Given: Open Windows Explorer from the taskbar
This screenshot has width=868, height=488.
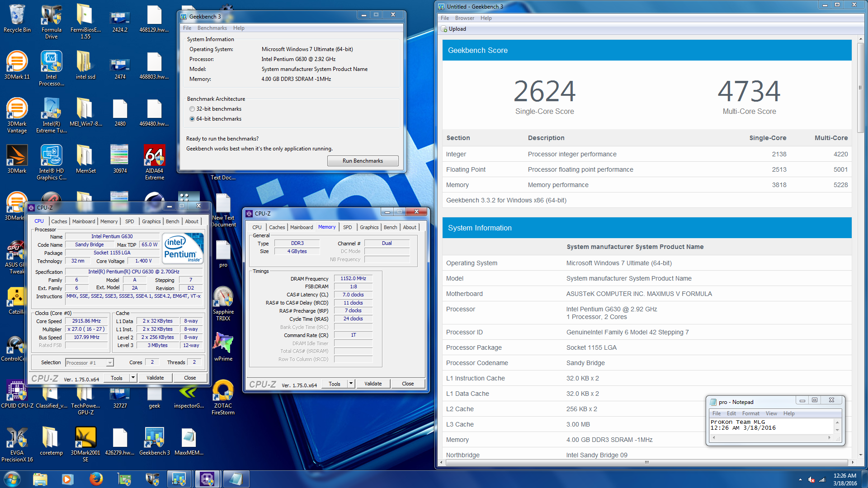Looking at the screenshot, I should [x=40, y=479].
